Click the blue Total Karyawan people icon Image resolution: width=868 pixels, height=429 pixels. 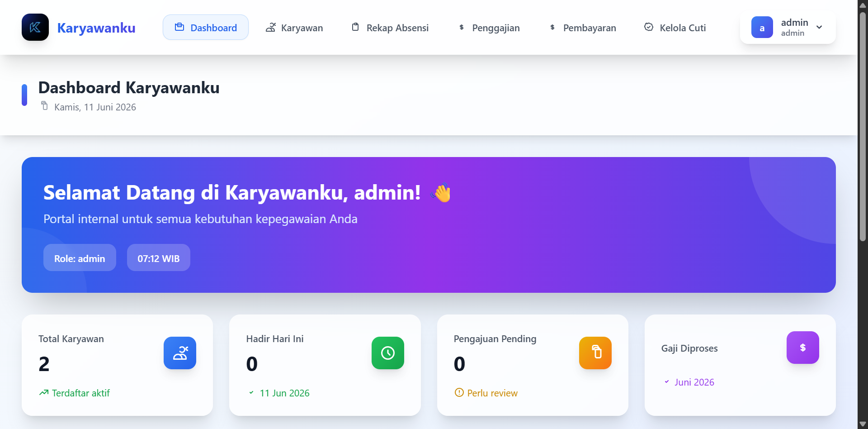coord(180,353)
